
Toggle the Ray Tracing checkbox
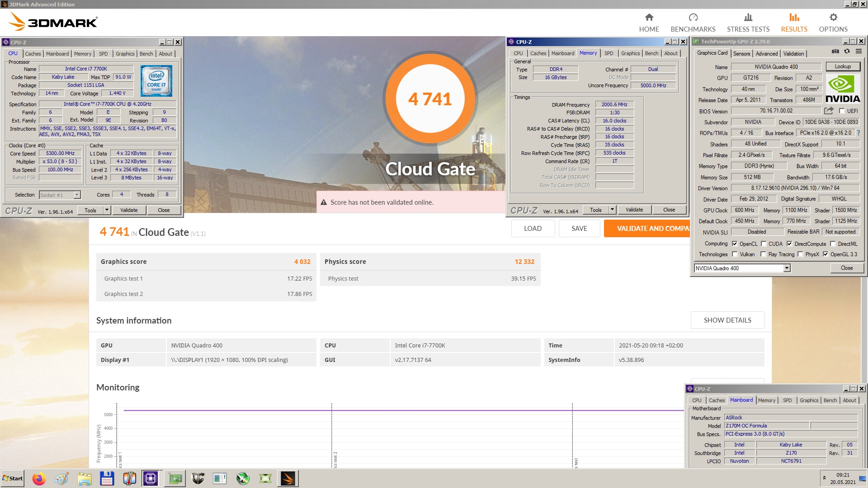coord(763,254)
